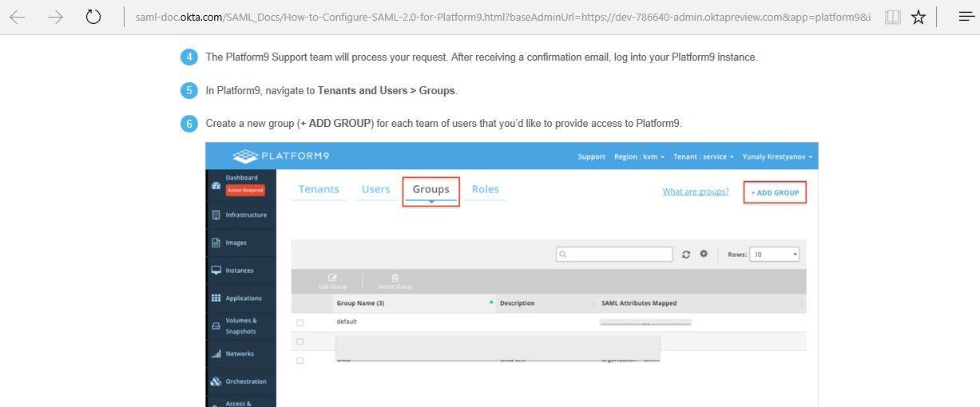Open Infrastructure in the sidebar
Screen dimensions: 980x407
245,215
